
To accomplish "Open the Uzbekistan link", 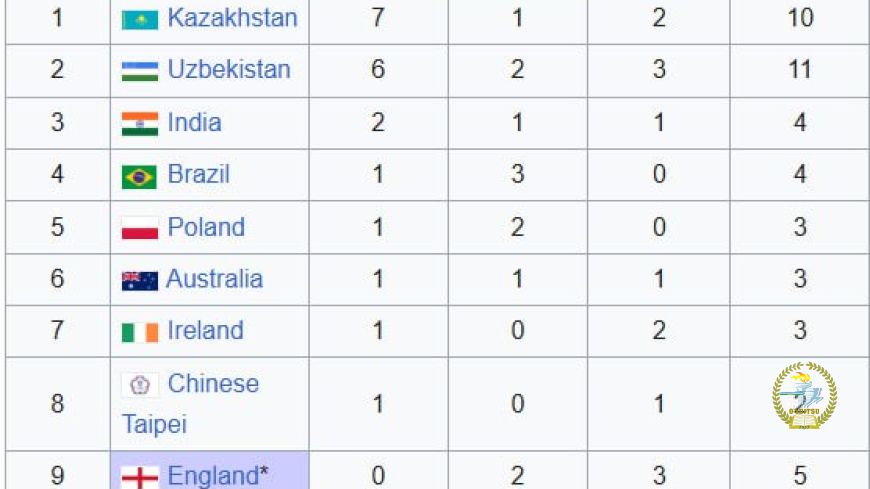I will click(229, 69).
